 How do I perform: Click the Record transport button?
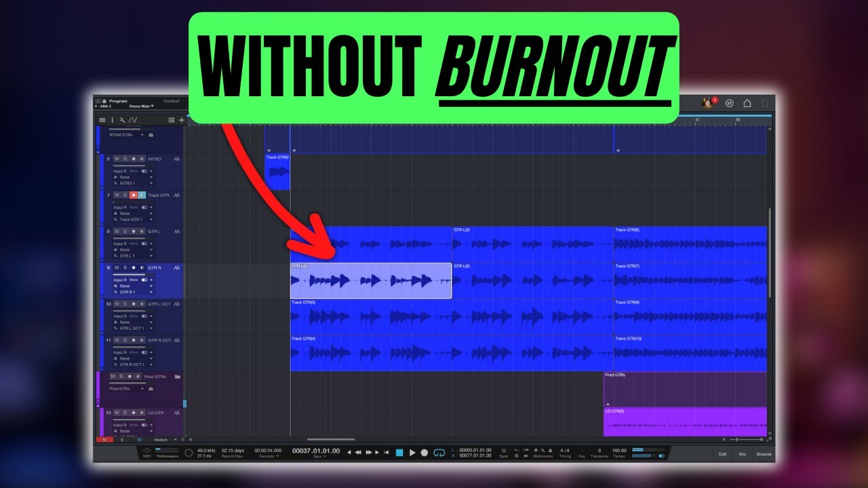coord(425,452)
